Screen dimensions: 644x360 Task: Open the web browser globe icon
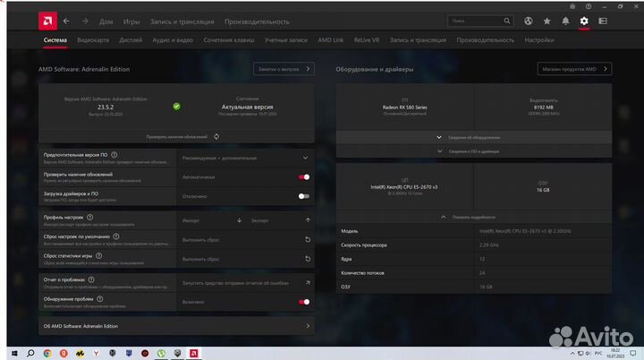tap(529, 21)
